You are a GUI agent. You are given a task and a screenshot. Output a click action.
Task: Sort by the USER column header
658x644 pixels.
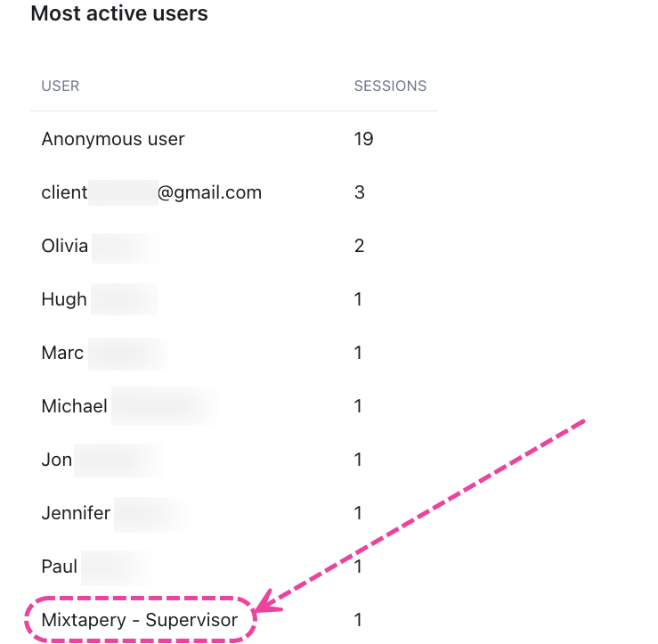pyautogui.click(x=61, y=86)
